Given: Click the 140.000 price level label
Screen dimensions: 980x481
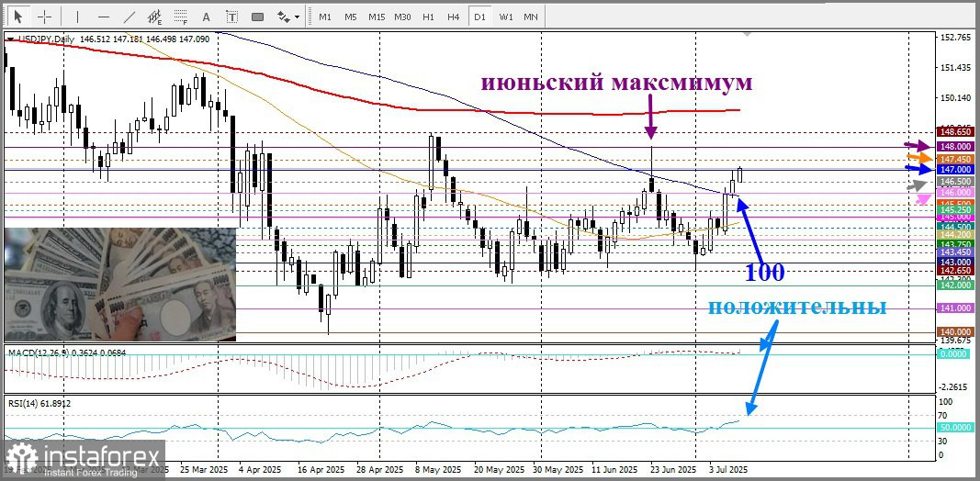Looking at the screenshot, I should (x=955, y=331).
